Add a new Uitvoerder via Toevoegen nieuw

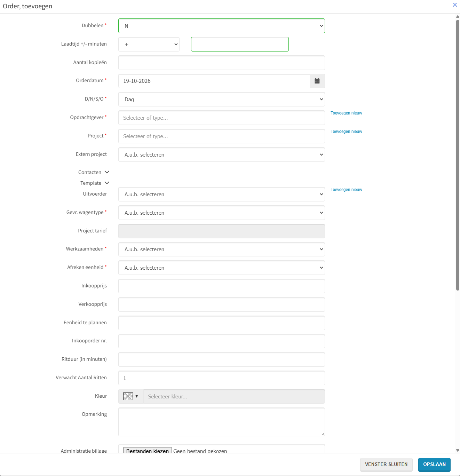346,190
